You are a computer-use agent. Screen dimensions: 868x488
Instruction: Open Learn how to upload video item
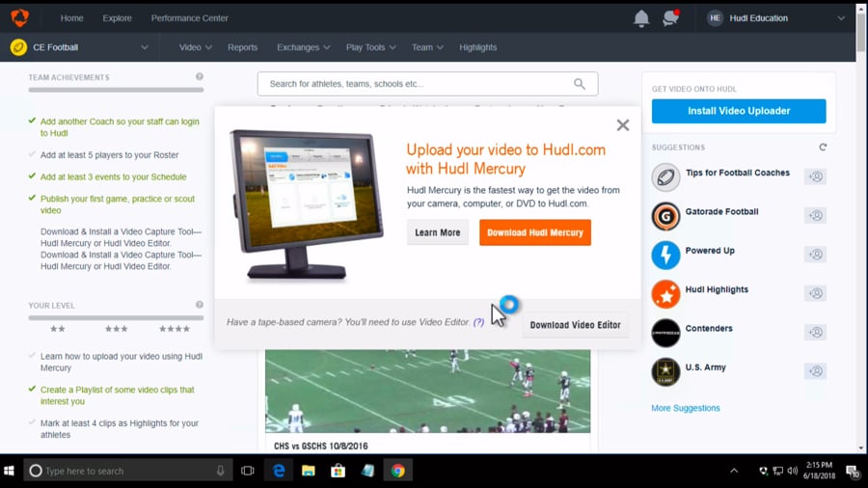pos(122,362)
